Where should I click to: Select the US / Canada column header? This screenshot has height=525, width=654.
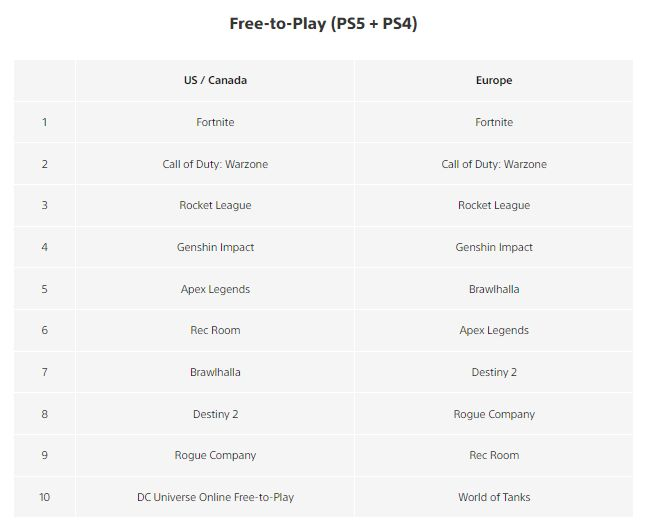215,80
